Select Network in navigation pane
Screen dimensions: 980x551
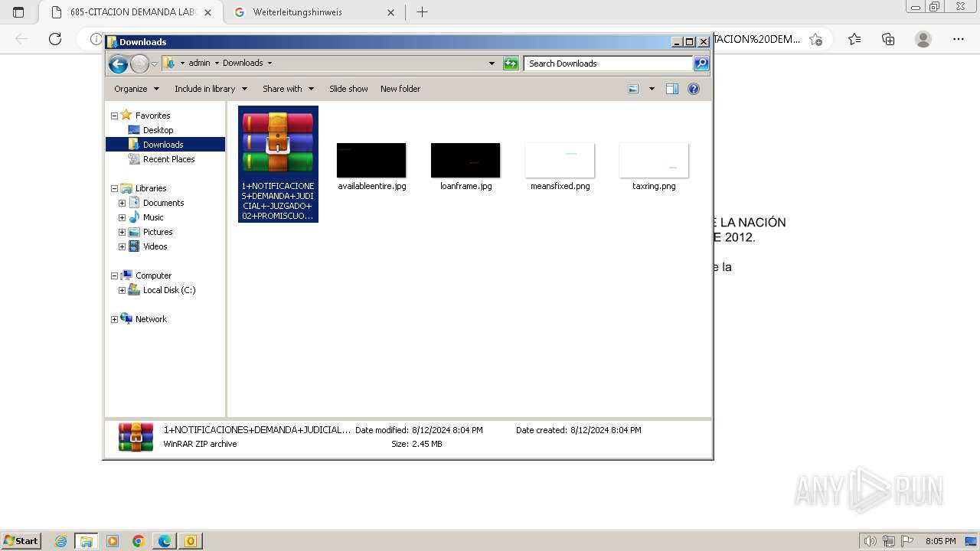point(151,319)
